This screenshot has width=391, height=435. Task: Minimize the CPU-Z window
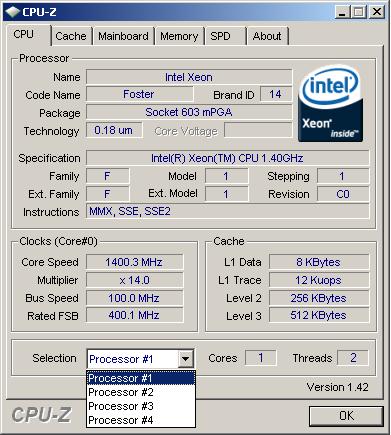coord(342,12)
